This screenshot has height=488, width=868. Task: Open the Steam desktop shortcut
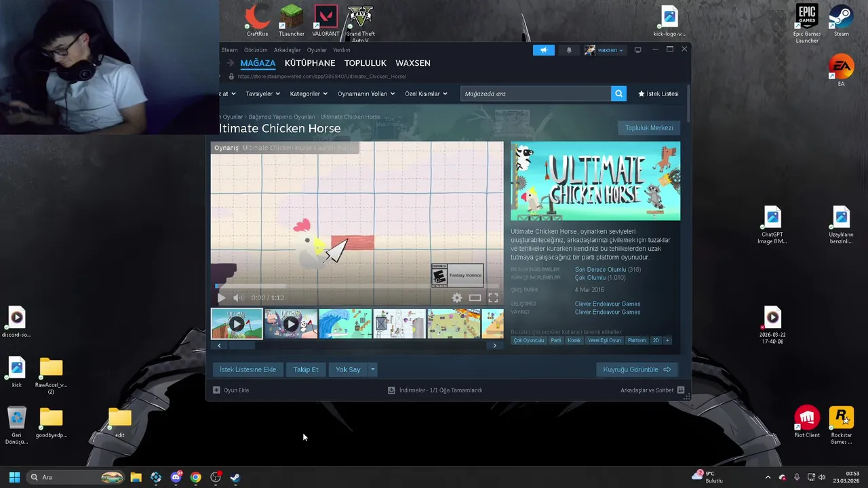(x=841, y=20)
